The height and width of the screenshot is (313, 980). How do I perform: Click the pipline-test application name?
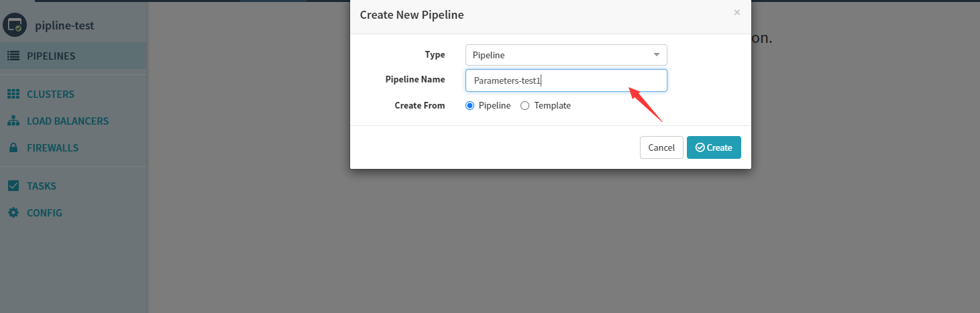click(x=64, y=26)
